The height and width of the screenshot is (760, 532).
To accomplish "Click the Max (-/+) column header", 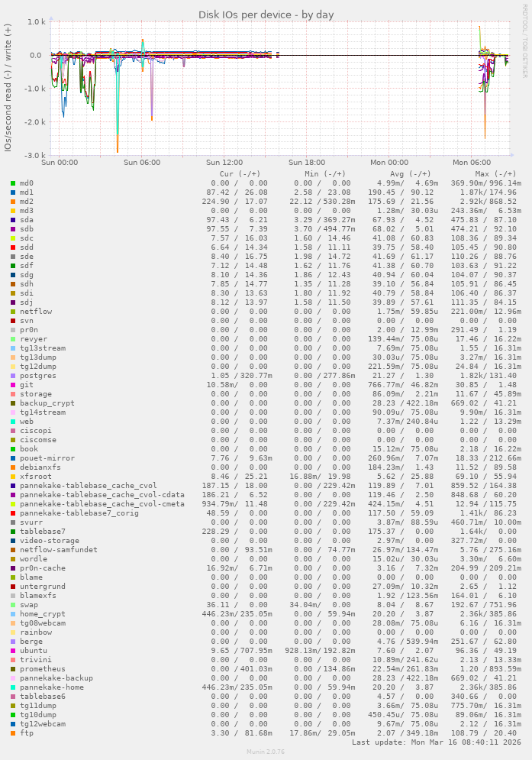I will point(495,174).
